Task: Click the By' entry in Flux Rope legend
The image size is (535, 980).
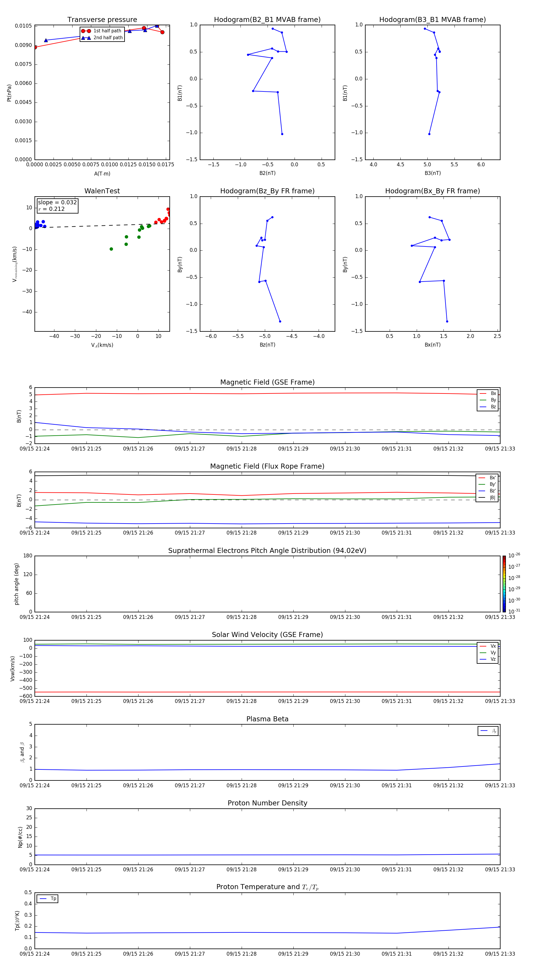Action: pyautogui.click(x=487, y=485)
